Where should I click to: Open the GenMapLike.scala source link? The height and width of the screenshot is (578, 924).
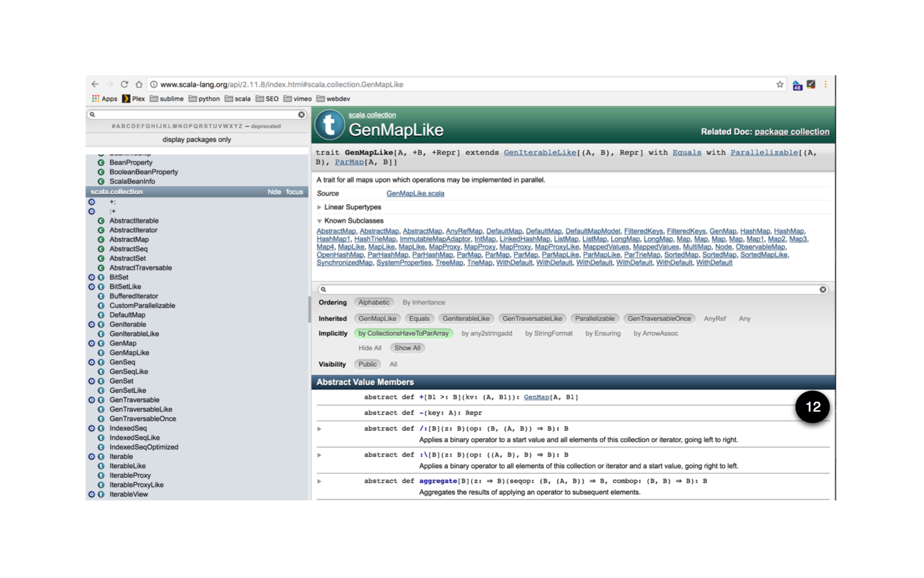(x=415, y=193)
